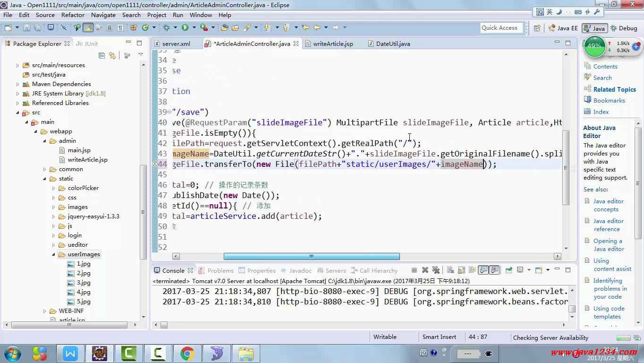
Task: Toggle the Mark Occurrences highlighter icon
Action: tap(88, 28)
